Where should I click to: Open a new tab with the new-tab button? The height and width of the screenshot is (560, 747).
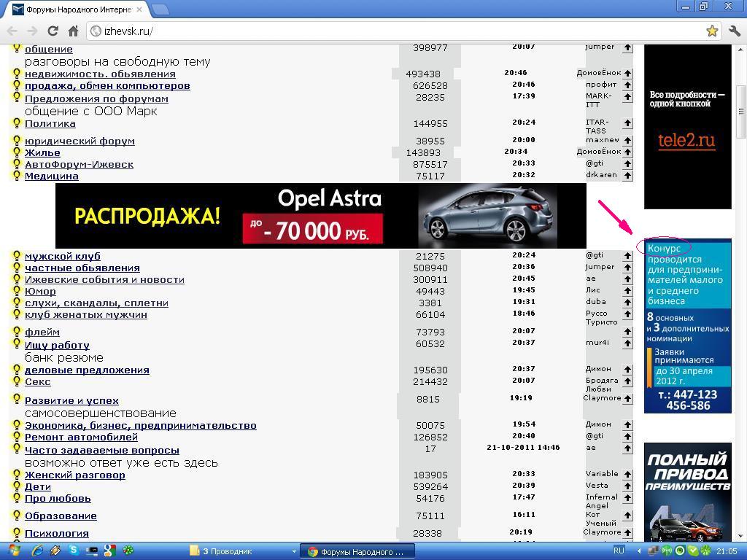click(x=160, y=9)
